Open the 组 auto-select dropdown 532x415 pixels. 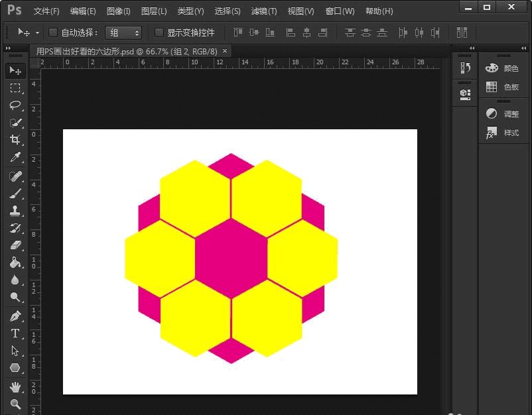(x=123, y=32)
